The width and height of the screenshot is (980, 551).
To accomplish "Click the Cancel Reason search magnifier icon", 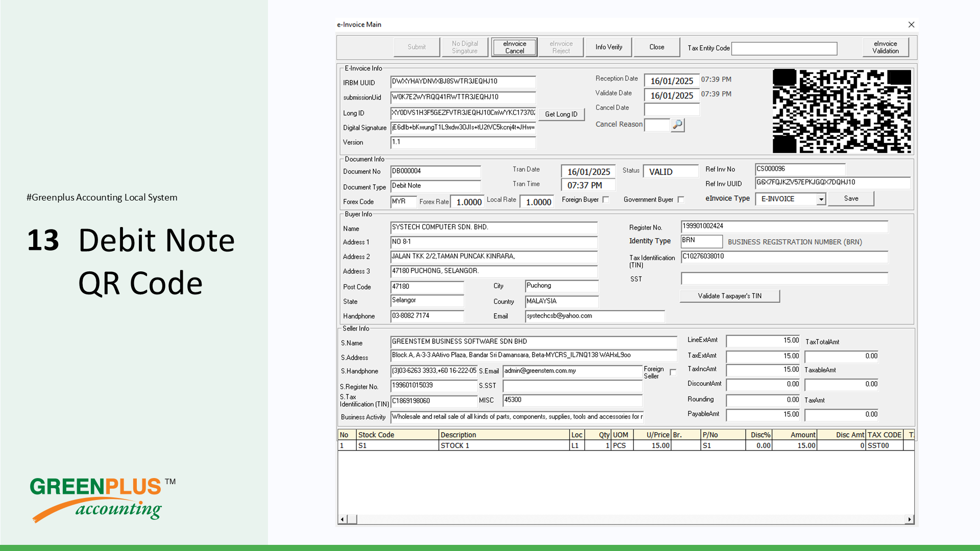I will pos(677,124).
